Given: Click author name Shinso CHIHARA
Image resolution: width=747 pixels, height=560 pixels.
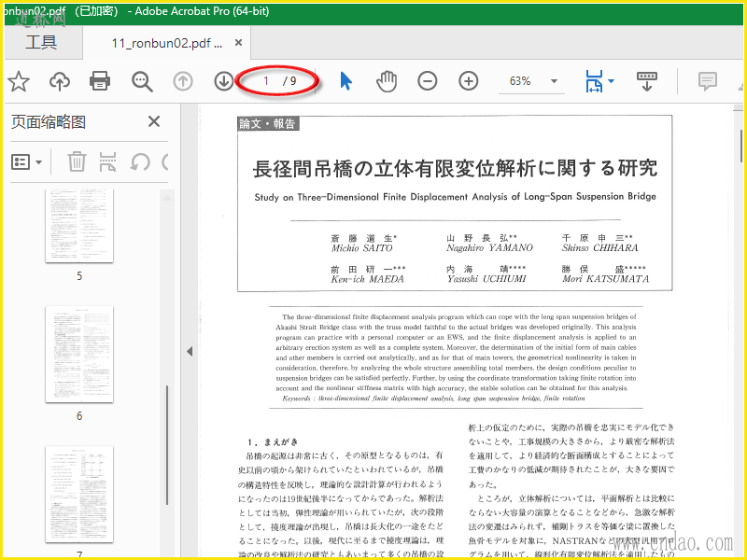Looking at the screenshot, I should point(599,248).
